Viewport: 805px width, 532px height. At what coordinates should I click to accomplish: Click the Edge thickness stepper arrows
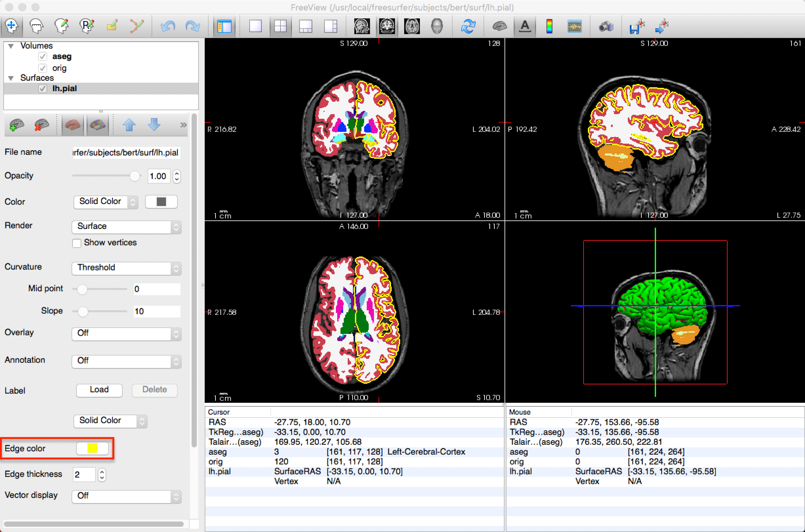(102, 475)
